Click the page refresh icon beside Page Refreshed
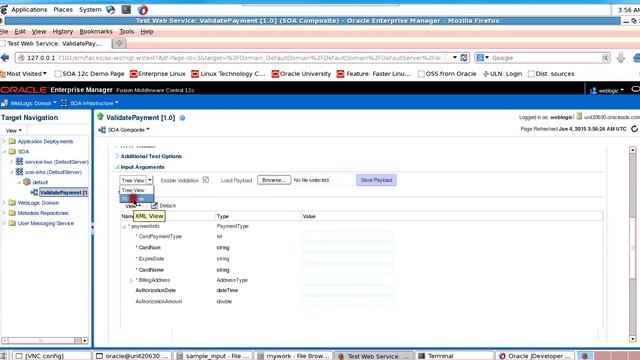This screenshot has width=640, height=360. pyautogui.click(x=634, y=129)
